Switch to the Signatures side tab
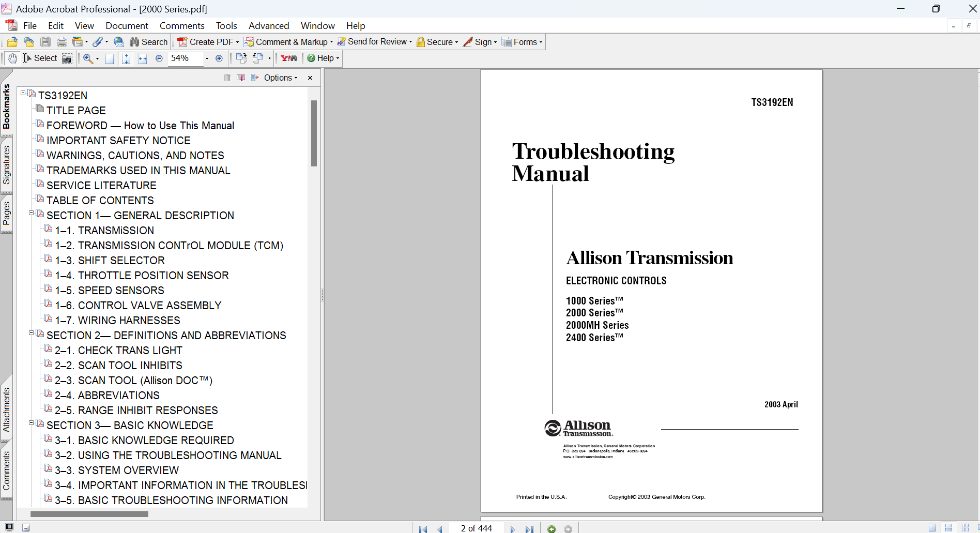The image size is (980, 533). pos(6,165)
